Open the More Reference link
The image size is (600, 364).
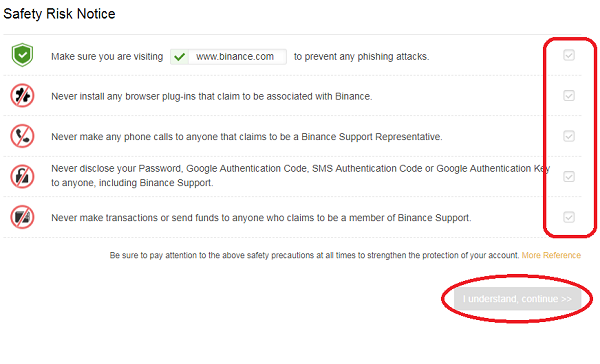[551, 255]
